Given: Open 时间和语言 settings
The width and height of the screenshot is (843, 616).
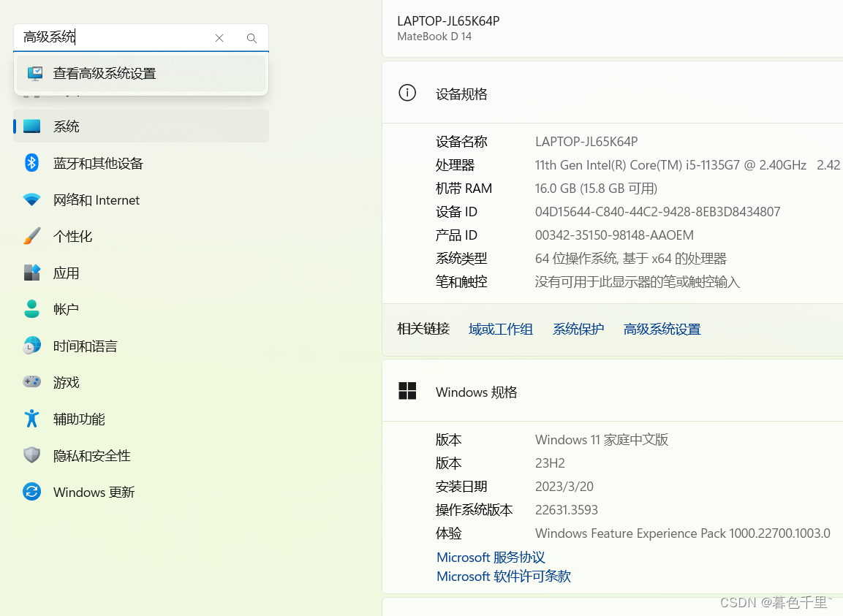Looking at the screenshot, I should [141, 346].
